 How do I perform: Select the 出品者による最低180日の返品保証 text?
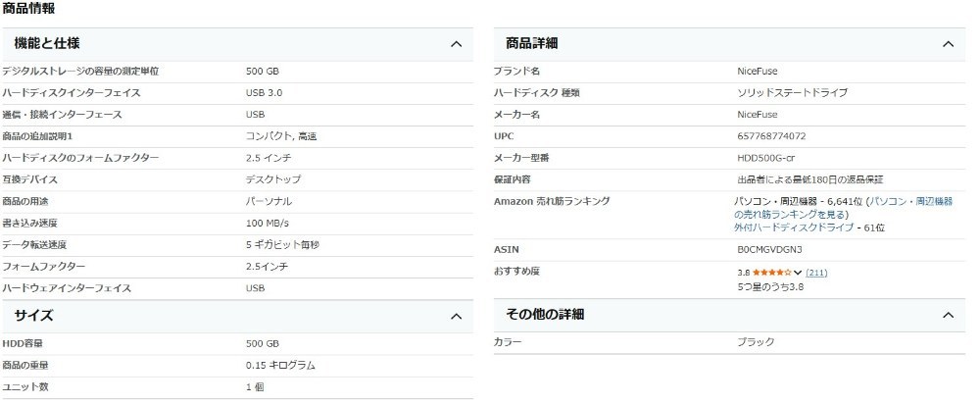[810, 179]
